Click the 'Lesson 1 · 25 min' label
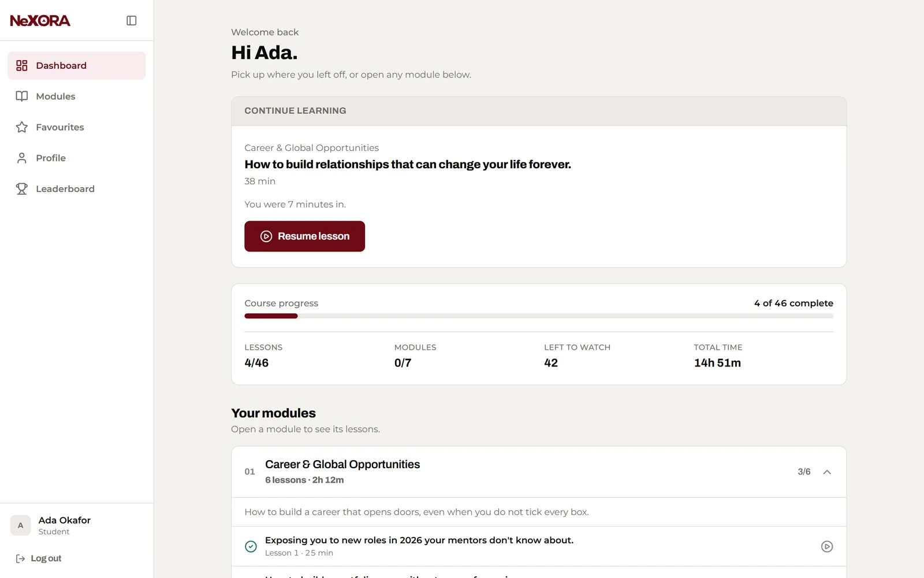Viewport: 924px width, 578px height. click(299, 553)
